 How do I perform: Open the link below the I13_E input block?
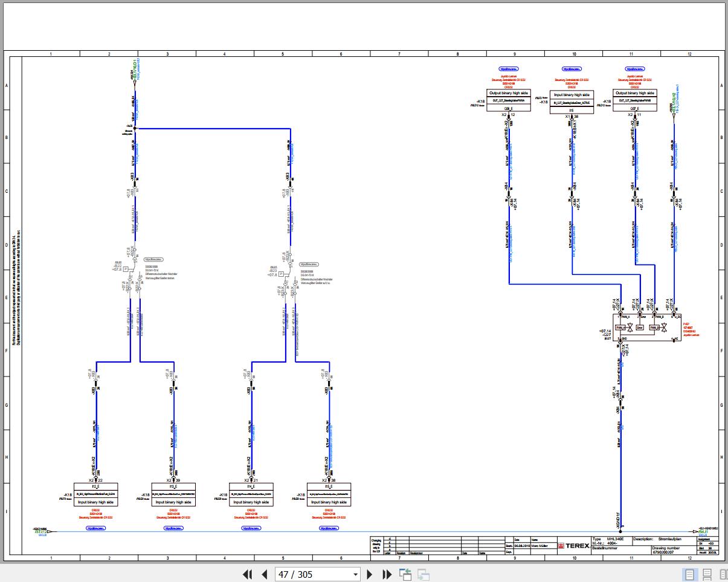pyautogui.click(x=174, y=528)
